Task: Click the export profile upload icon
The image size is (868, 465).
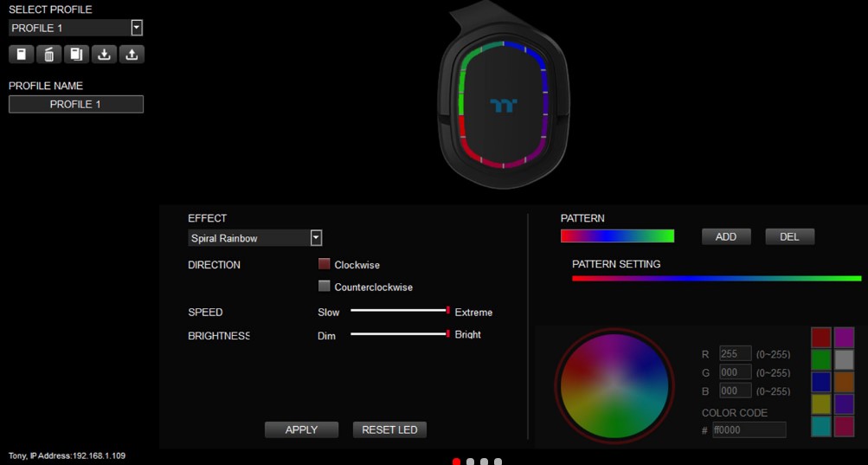Action: point(132,55)
